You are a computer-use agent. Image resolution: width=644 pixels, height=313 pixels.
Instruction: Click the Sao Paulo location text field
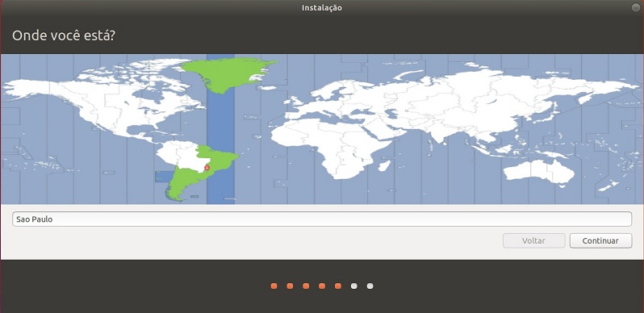tap(322, 219)
